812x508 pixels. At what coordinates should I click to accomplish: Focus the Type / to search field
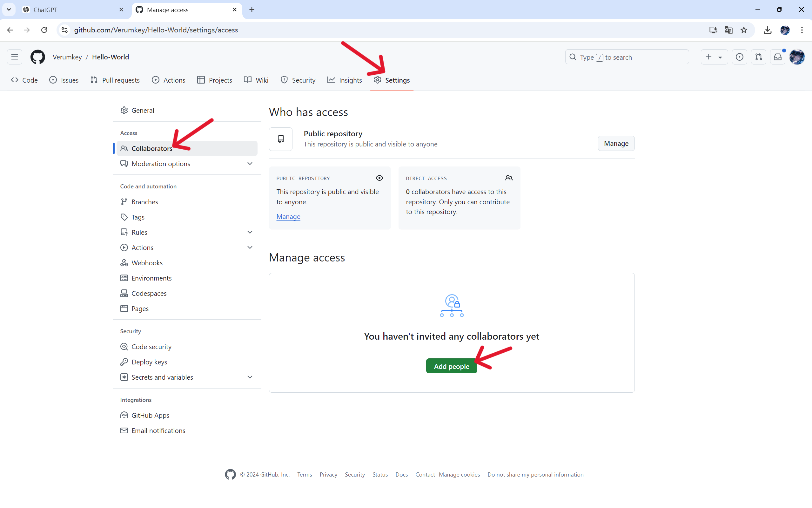tap(627, 57)
